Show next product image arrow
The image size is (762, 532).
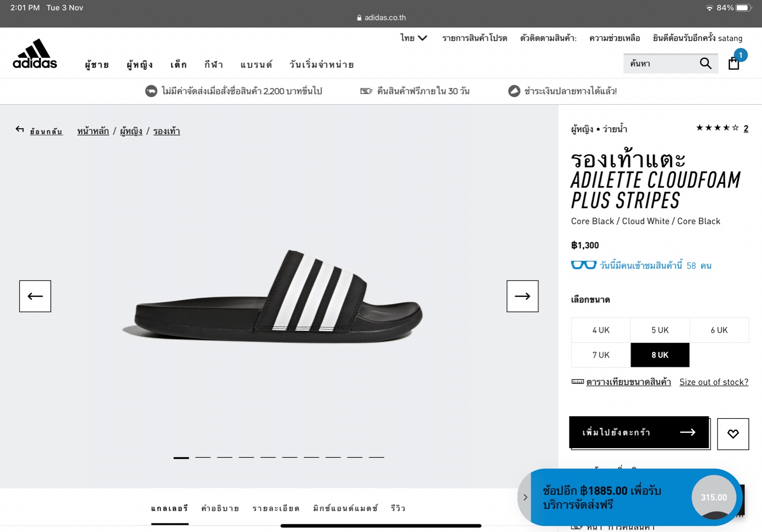[x=522, y=296]
